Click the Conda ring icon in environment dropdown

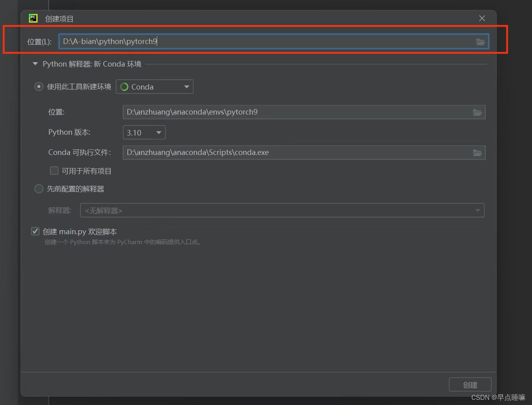tap(124, 87)
